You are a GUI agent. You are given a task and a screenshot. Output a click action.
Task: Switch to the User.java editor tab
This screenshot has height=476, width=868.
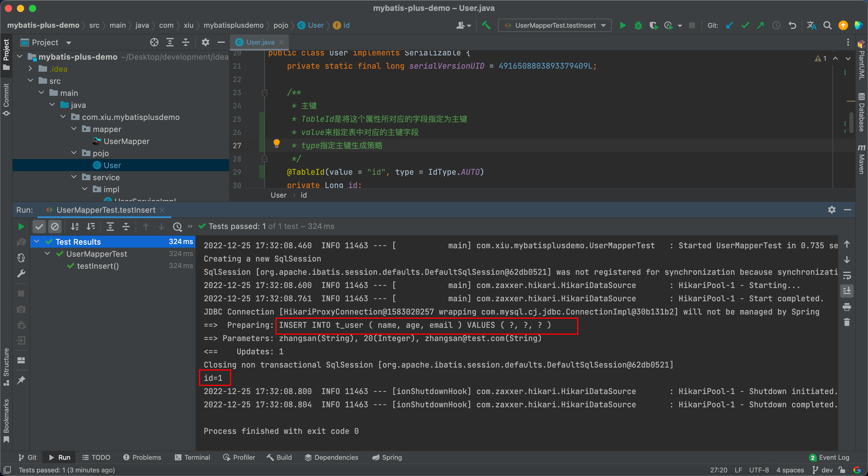[260, 42]
